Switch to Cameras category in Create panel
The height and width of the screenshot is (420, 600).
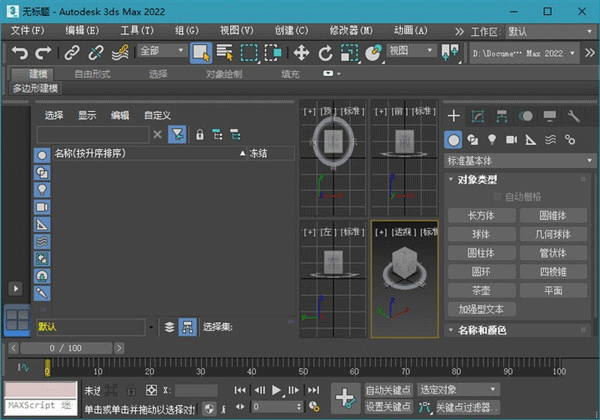point(511,140)
